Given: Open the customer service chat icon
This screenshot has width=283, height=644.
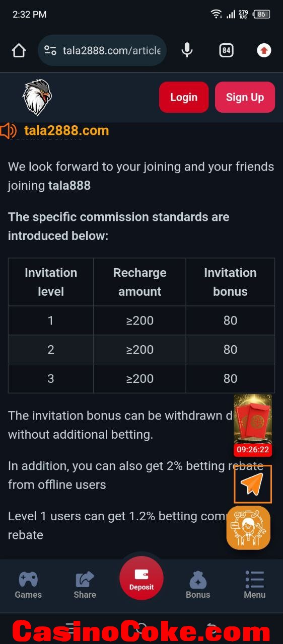Looking at the screenshot, I should click(248, 527).
